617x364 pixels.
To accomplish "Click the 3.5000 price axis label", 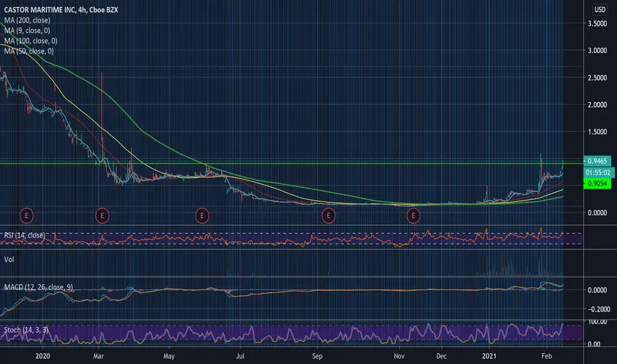I will point(597,23).
